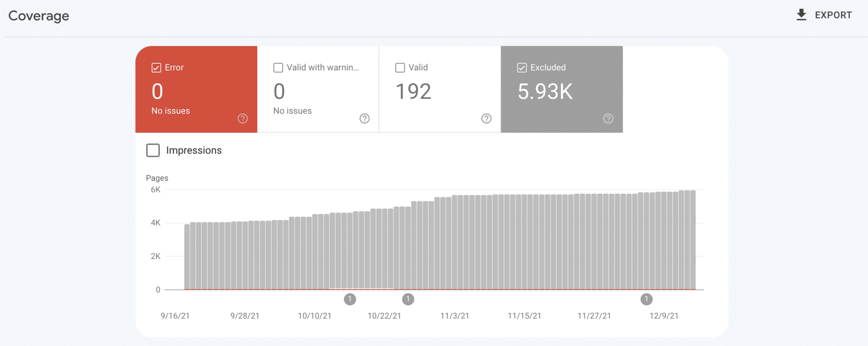Screen dimensions: 868x346
Task: Click help icon in Excluded card
Action: [x=608, y=119]
